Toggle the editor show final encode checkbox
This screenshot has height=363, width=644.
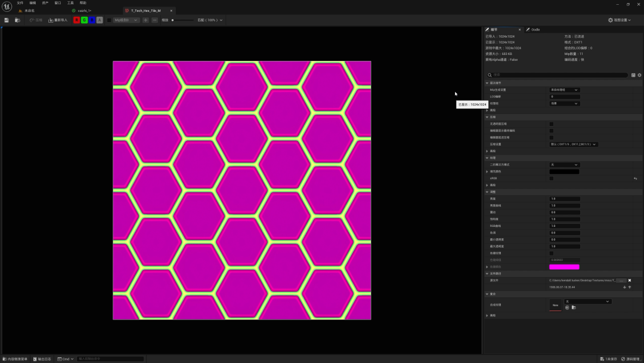coord(552,131)
